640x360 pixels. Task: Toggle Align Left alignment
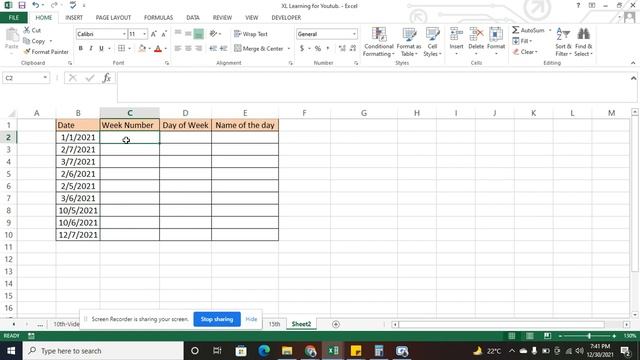coord(178,49)
